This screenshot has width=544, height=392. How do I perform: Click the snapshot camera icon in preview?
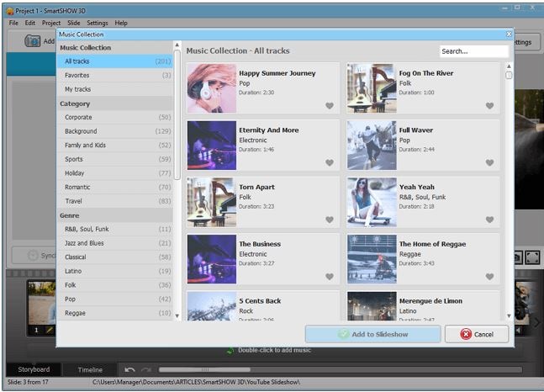click(x=518, y=257)
